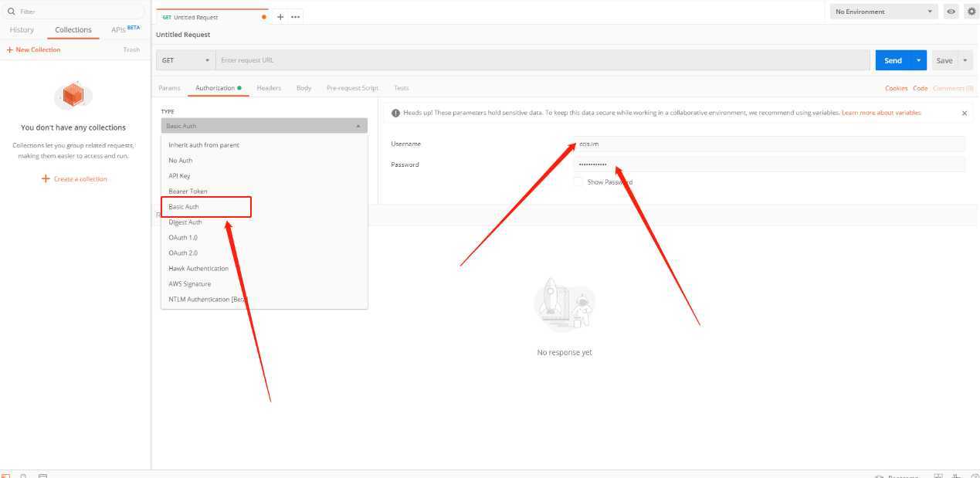Open Trash in the sidebar
This screenshot has height=478, width=980.
[131, 49]
